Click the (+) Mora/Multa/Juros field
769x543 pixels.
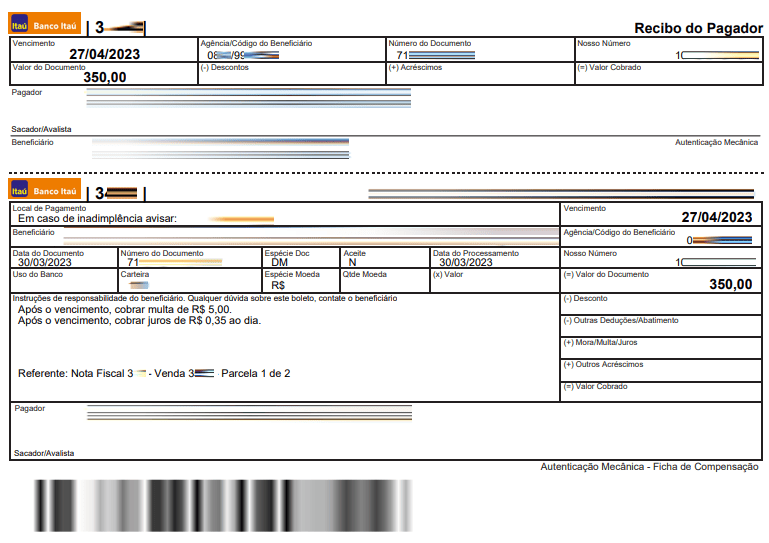pos(661,348)
